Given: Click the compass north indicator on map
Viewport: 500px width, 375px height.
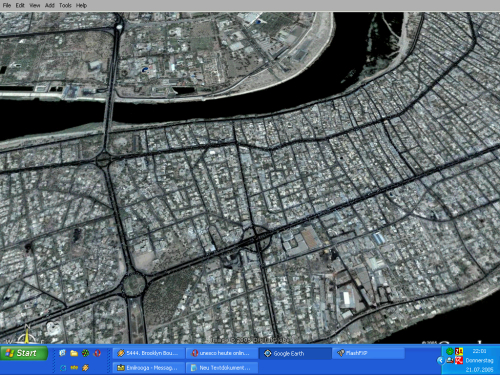Looking at the screenshot, I should pos(27,335).
